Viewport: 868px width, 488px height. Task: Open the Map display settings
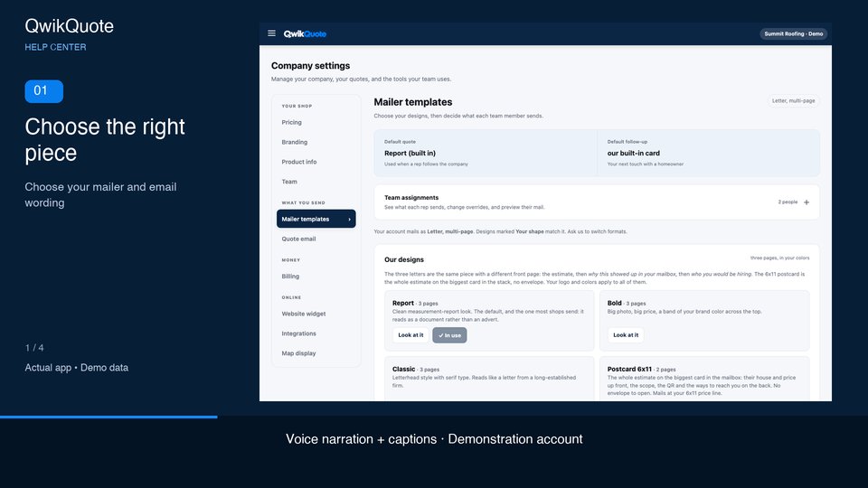[x=299, y=353]
